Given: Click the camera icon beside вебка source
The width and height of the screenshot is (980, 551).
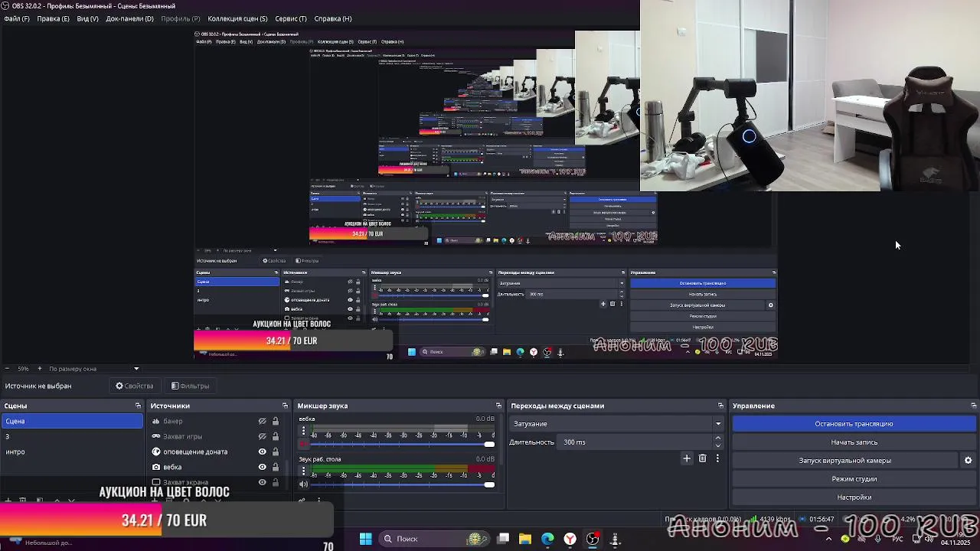Looking at the screenshot, I should (x=156, y=467).
